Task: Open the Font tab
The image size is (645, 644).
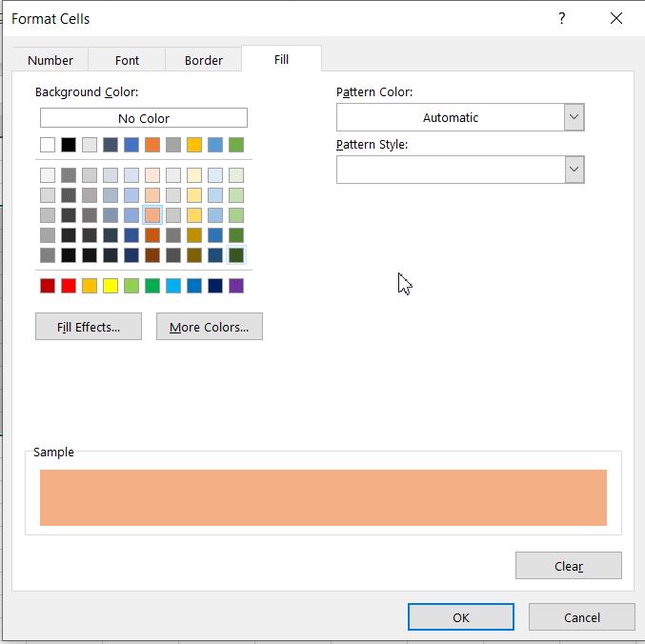Action: (127, 60)
